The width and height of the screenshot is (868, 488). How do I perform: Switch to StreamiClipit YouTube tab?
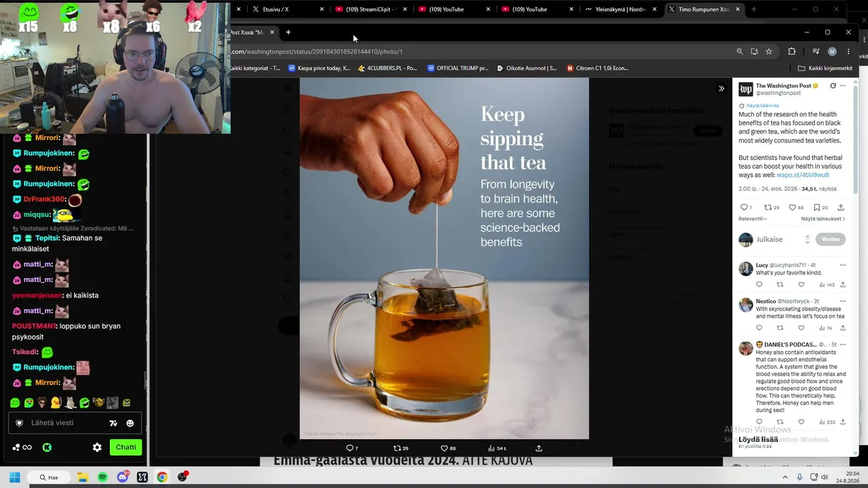(x=372, y=9)
